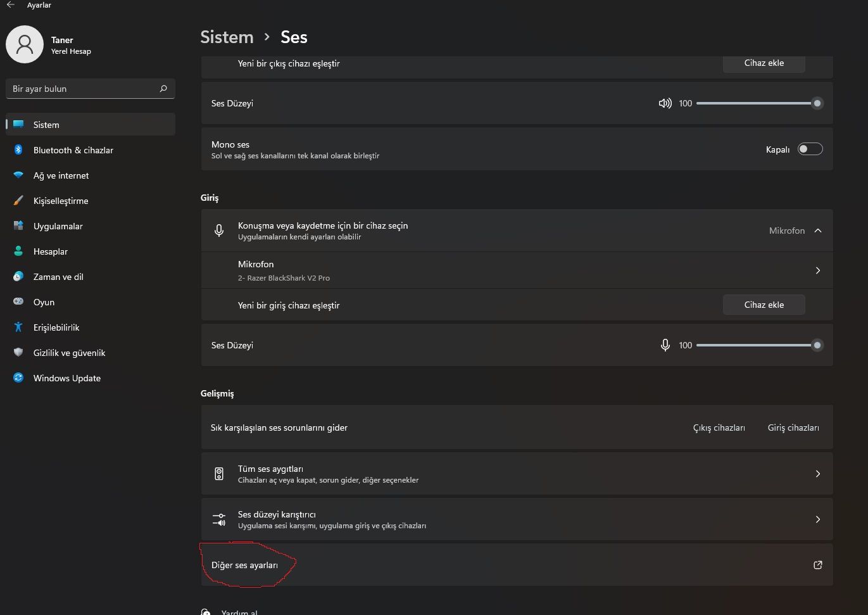868x615 pixels.
Task: Mute output via speaker volume icon
Action: (665, 103)
